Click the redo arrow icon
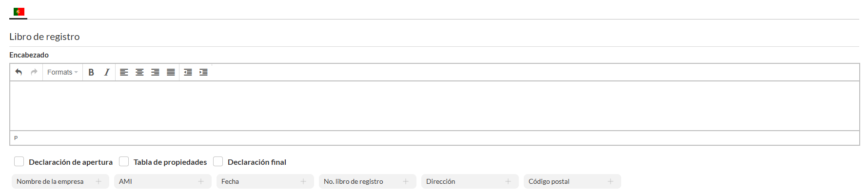Image resolution: width=868 pixels, height=195 pixels. tap(34, 72)
